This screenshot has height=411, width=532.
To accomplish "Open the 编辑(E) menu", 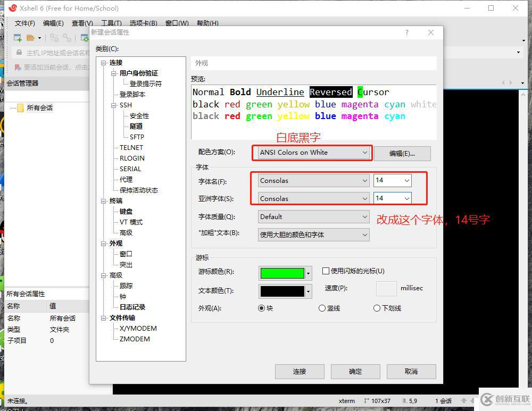I will tap(53, 23).
